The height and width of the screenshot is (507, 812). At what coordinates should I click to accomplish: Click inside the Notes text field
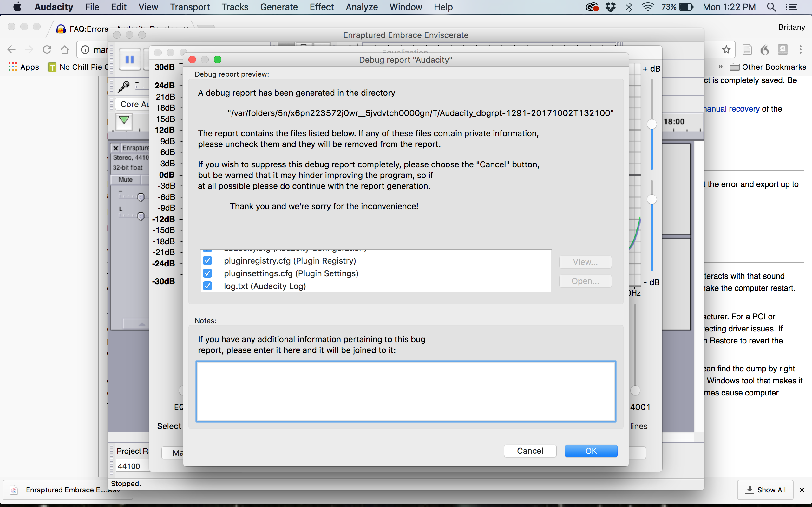coord(406,391)
